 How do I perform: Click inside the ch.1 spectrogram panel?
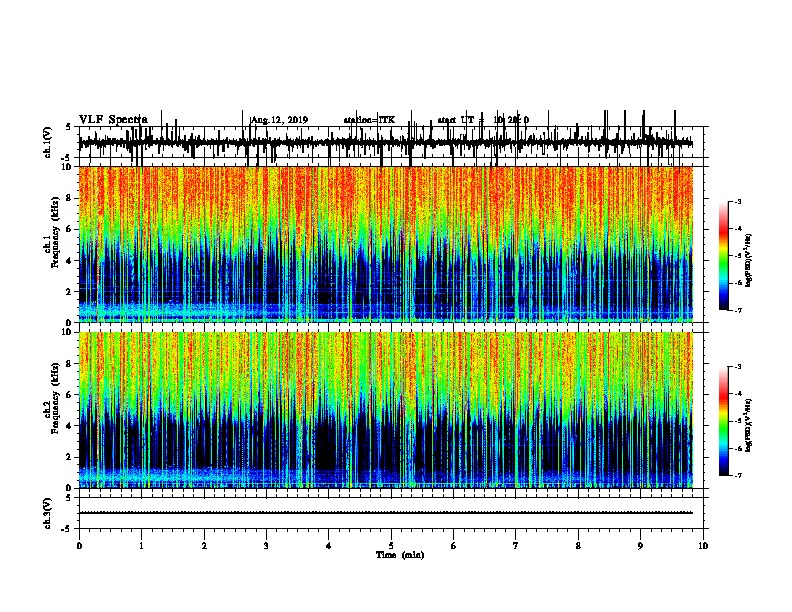[x=386, y=244]
